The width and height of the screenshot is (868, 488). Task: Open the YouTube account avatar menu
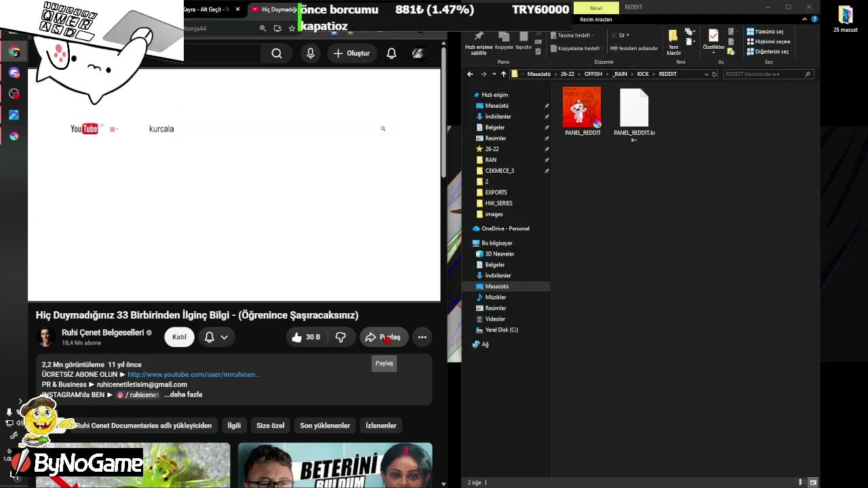[419, 54]
